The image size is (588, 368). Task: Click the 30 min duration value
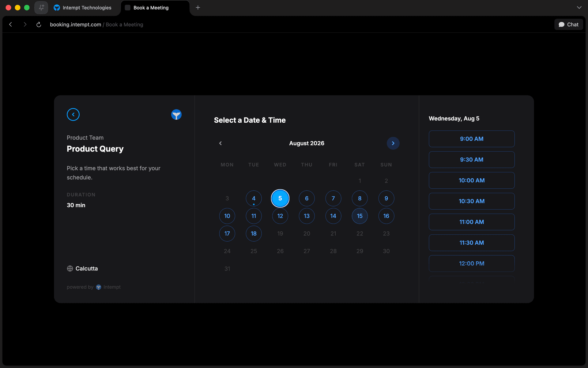(76, 205)
